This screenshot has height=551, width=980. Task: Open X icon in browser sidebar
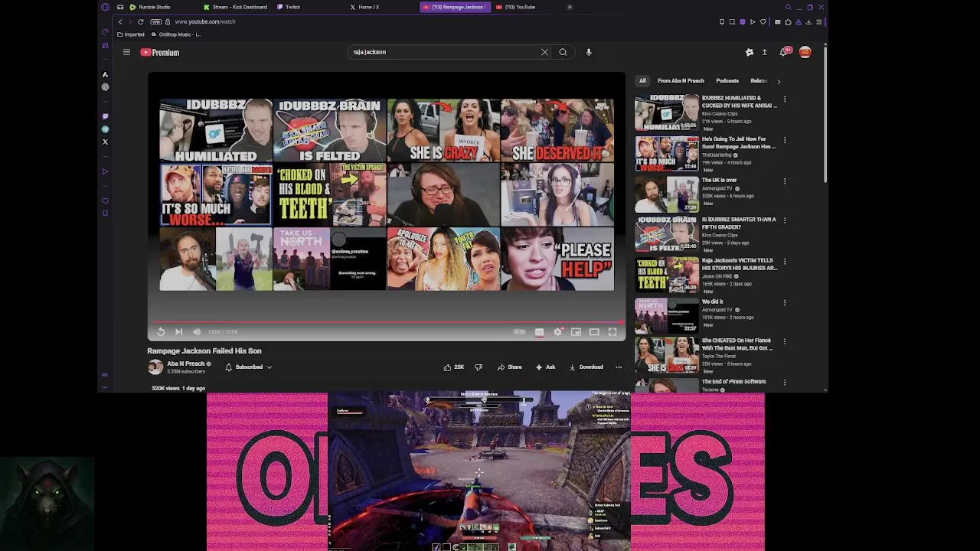tap(105, 142)
